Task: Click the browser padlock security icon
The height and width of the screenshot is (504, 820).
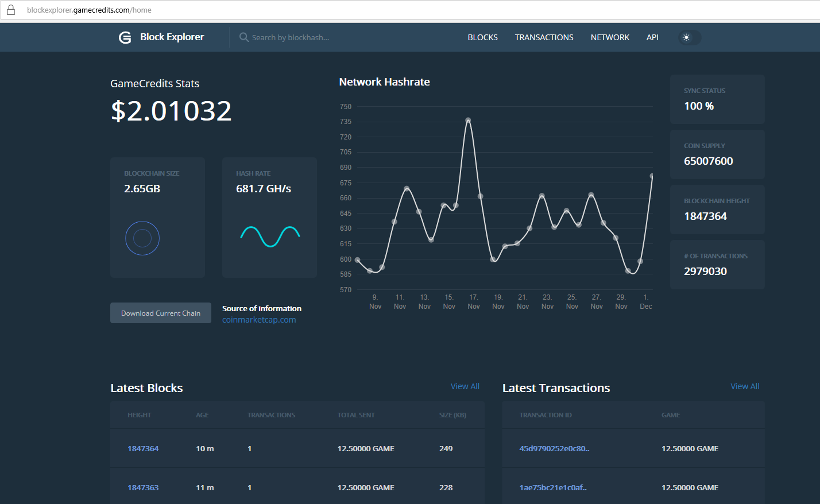Action: click(x=11, y=10)
